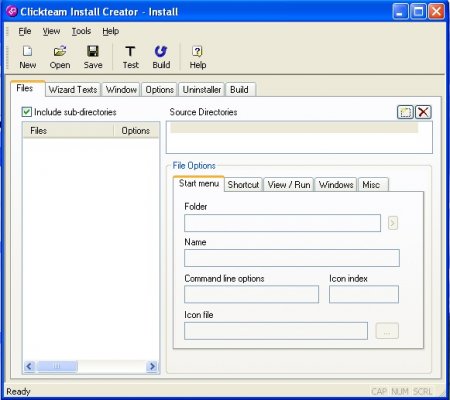The width and height of the screenshot is (450, 400).
Task: Click the New project toolbar icon
Action: click(27, 51)
